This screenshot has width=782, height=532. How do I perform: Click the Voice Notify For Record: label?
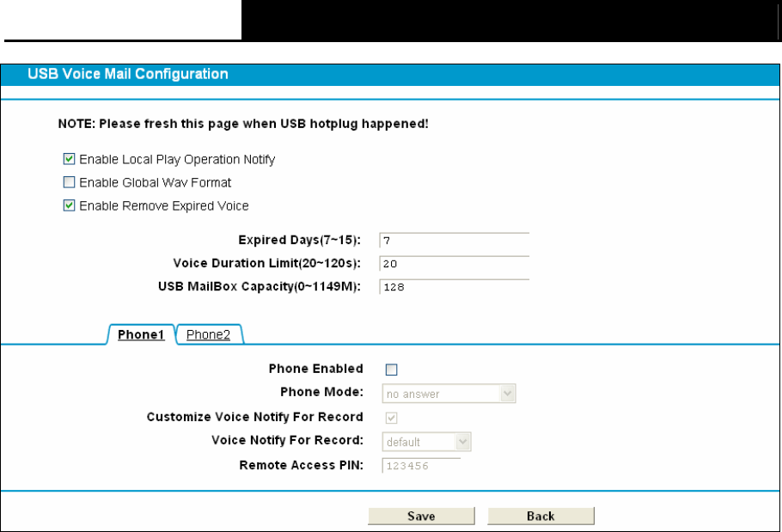287,440
